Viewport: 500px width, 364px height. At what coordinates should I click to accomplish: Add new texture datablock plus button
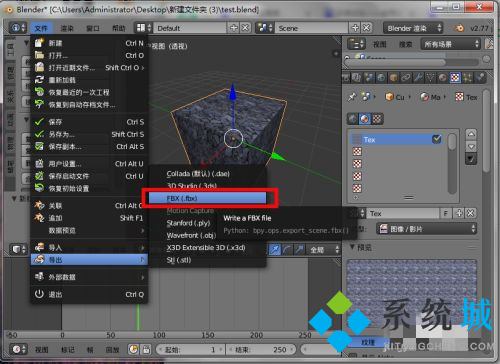459,213
